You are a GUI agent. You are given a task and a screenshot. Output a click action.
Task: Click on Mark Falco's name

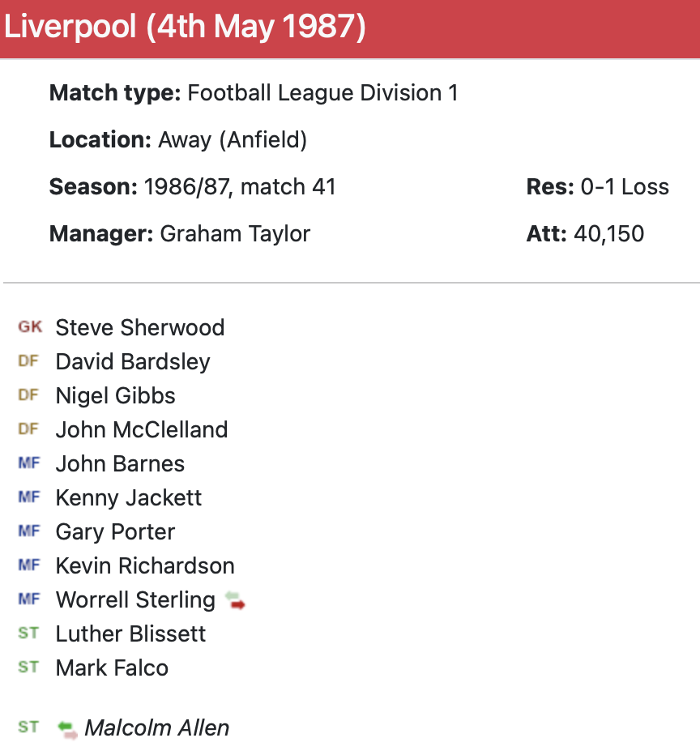click(112, 668)
